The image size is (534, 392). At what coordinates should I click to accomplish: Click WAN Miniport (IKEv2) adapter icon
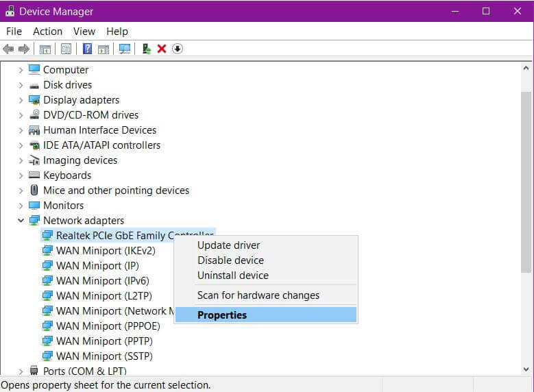click(x=47, y=251)
